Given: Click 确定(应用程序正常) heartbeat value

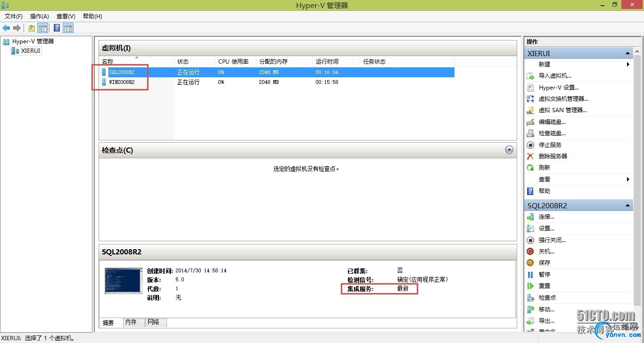Looking at the screenshot, I should pos(422,279).
